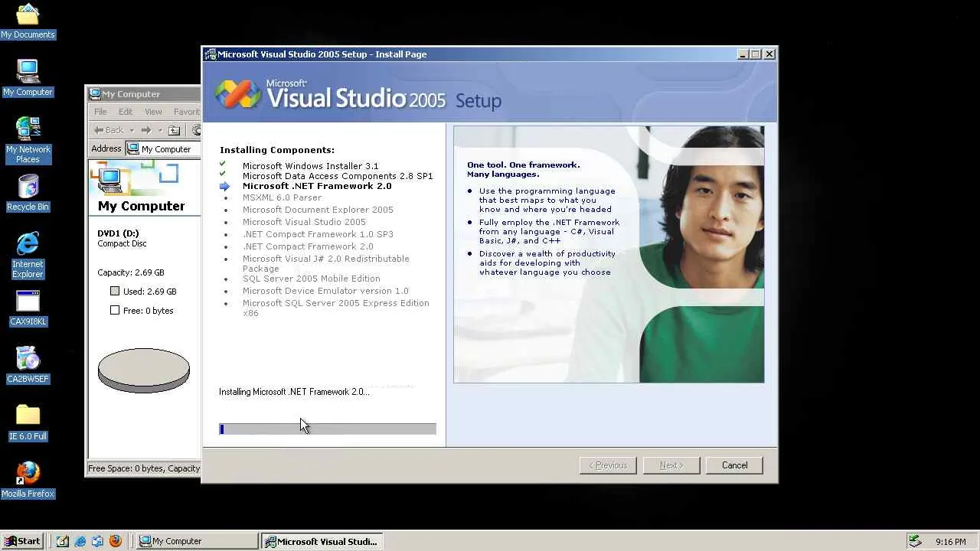Click 'Microsoft Visual J# 2.0 Redistributable Package'
This screenshot has height=551, width=980.
click(326, 263)
